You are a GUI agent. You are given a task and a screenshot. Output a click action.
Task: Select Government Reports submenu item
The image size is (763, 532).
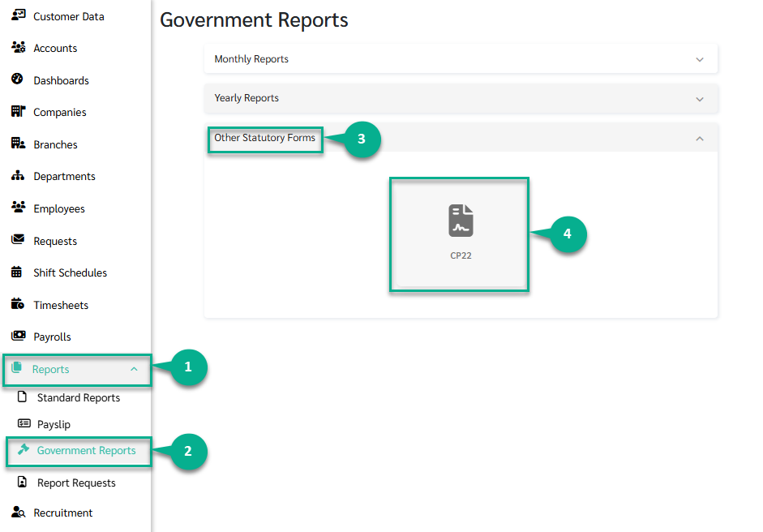86,451
